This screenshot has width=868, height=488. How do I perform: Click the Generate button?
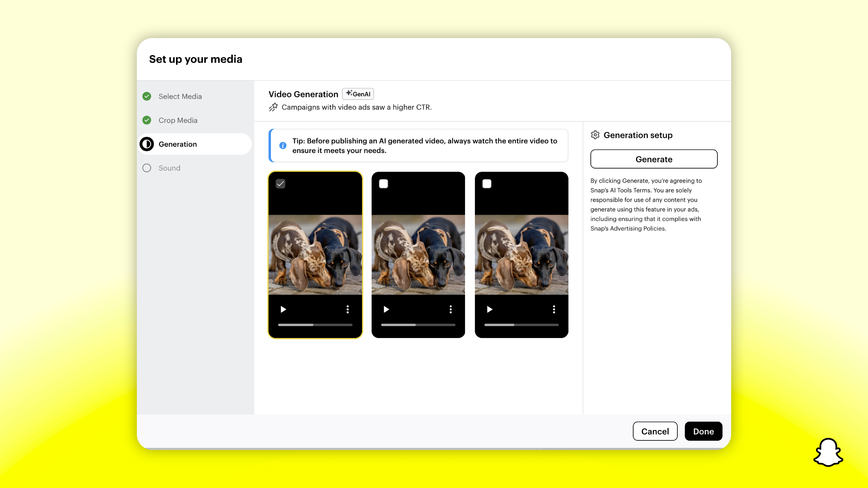click(x=654, y=159)
